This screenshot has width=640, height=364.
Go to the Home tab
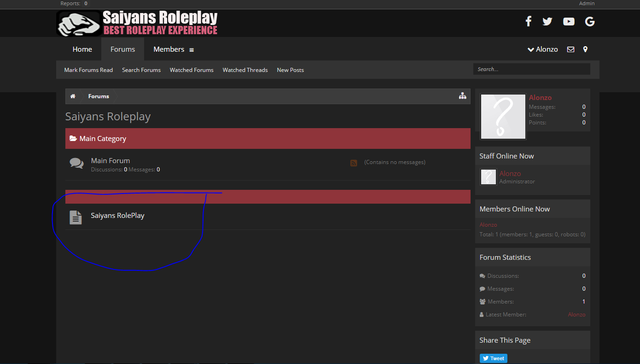82,49
